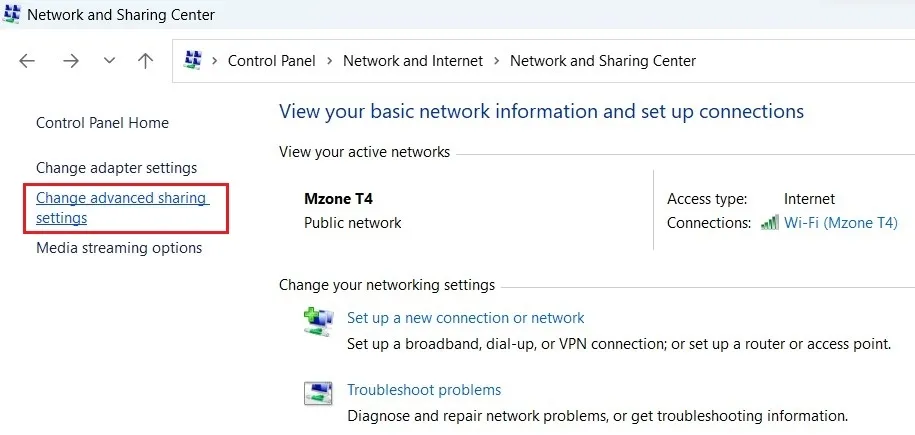Screen dimensions: 915x435
Task: Open Change adapter settings
Action: [116, 168]
